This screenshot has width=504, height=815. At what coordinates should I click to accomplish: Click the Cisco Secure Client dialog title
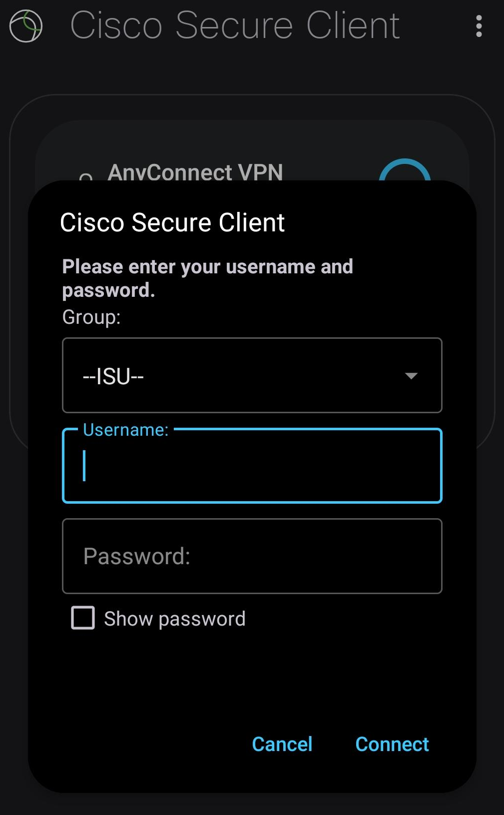pos(172,222)
